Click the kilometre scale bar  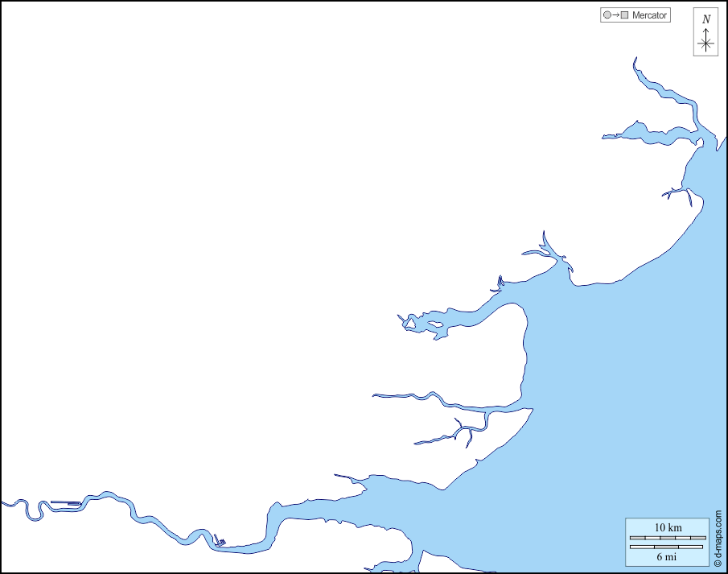668,538
